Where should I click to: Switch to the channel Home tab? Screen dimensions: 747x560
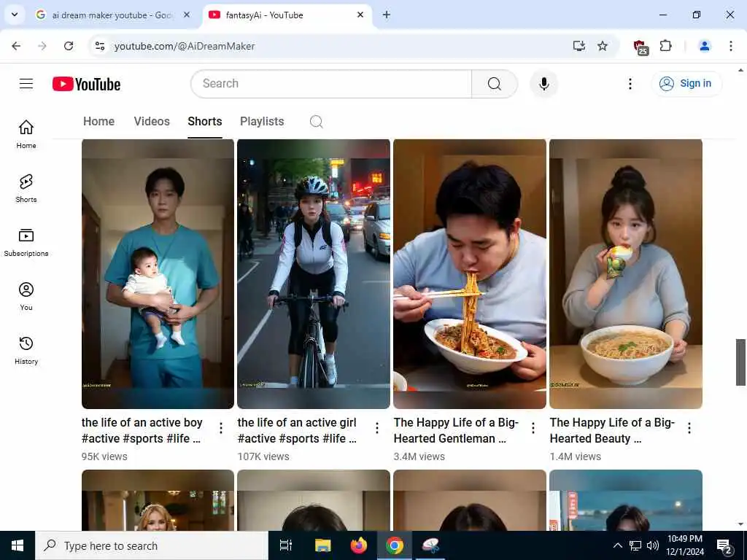pos(98,122)
